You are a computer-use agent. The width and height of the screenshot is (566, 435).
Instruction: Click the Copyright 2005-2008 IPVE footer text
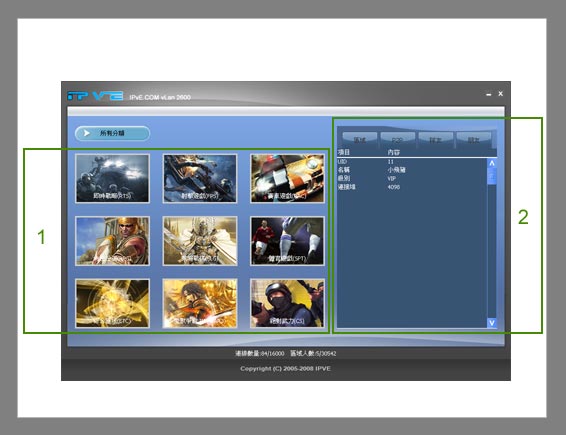click(x=286, y=369)
